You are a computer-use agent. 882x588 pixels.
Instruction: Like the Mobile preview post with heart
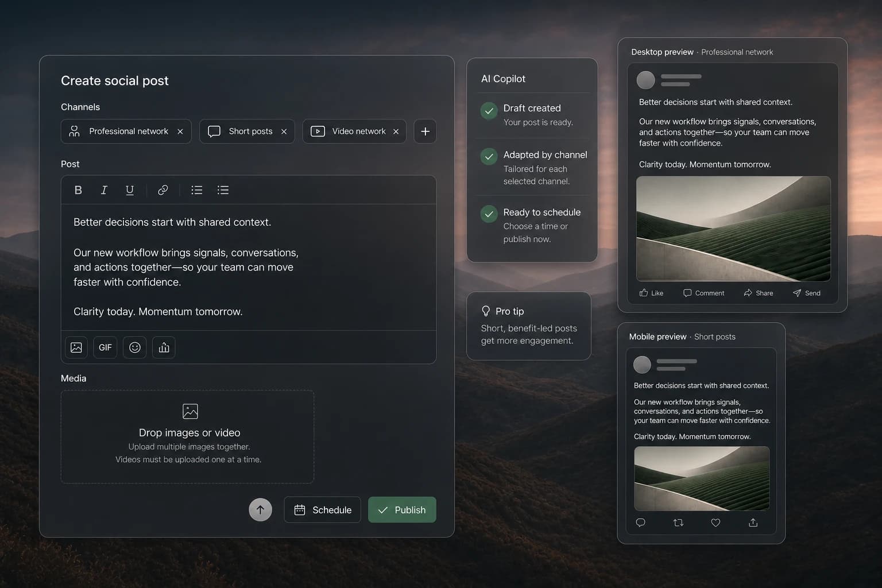(715, 523)
